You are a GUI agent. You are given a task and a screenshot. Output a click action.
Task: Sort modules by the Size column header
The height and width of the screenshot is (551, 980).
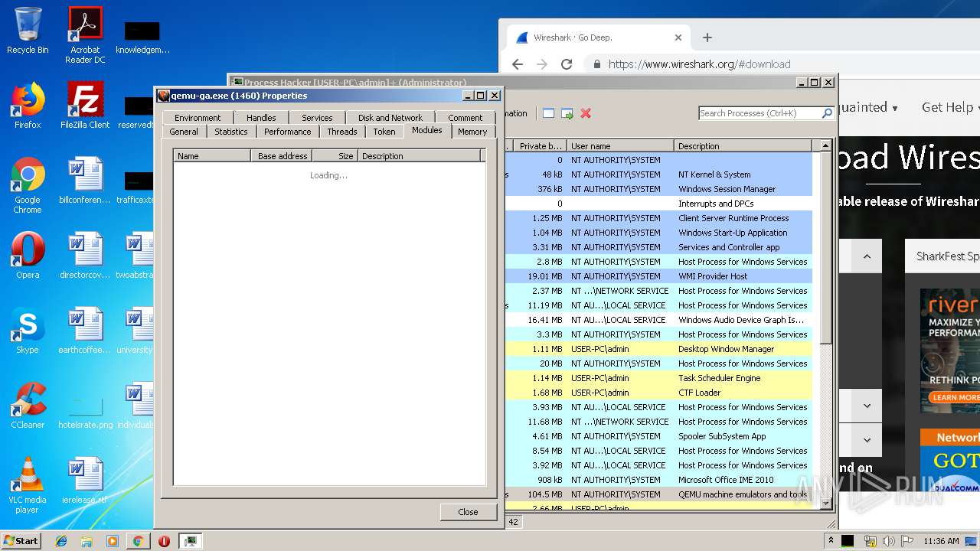[x=335, y=156]
